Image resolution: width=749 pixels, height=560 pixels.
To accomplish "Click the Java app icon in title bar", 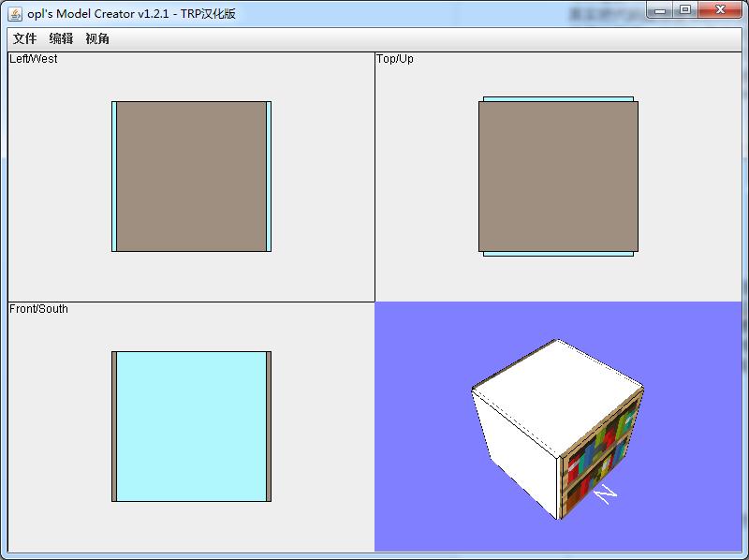I will pyautogui.click(x=15, y=13).
